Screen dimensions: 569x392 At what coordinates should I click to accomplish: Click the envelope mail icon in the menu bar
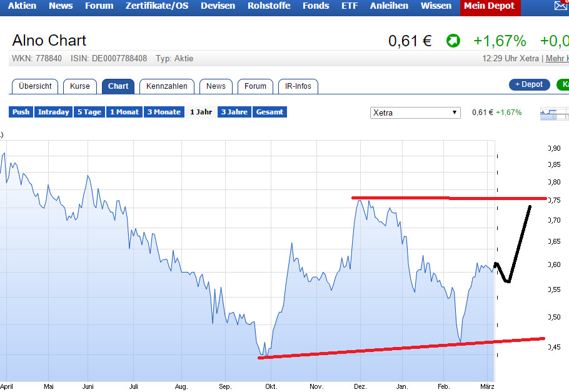click(561, 6)
